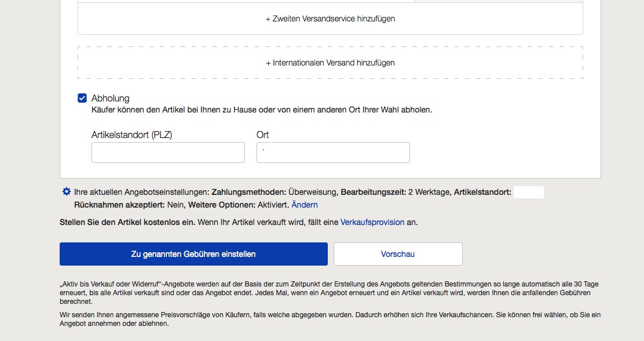Uncheck the Abholung checkbox
This screenshot has width=644, height=341.
click(82, 98)
